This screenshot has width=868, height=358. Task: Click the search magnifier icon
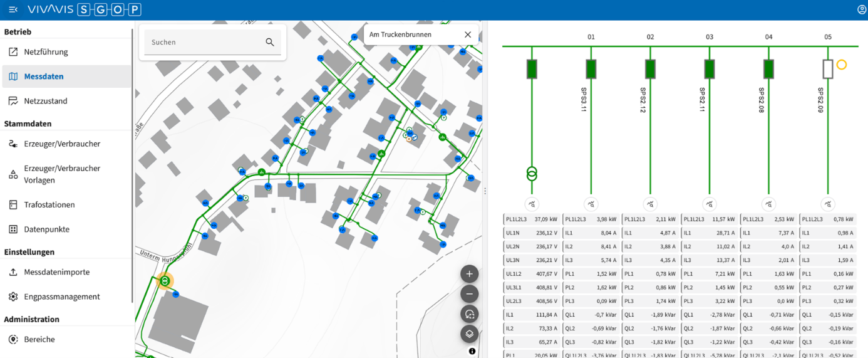(x=270, y=42)
